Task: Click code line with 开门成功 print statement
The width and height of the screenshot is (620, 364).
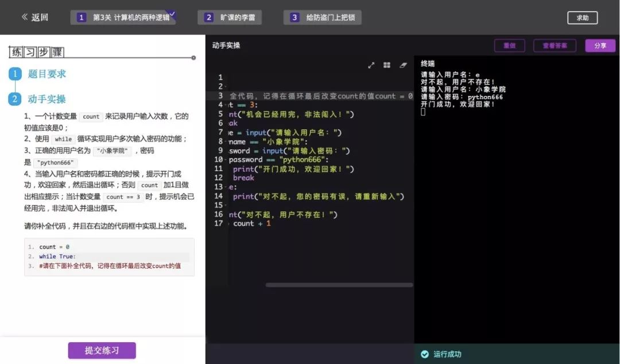Action: (293, 169)
